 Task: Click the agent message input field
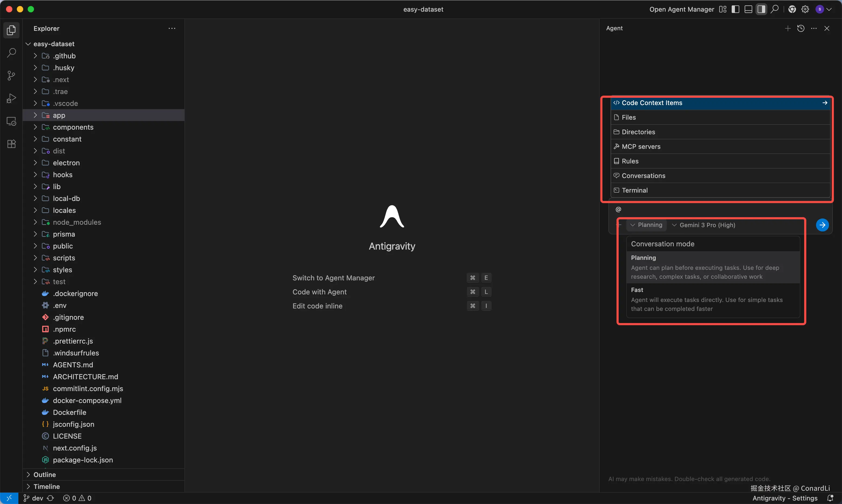tap(714, 210)
